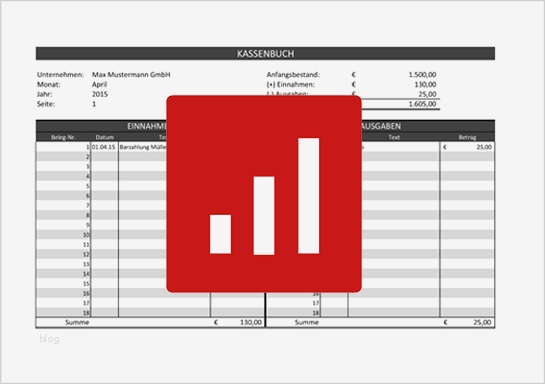This screenshot has width=545, height=384.
Task: Click the Jahr: label
Action: click(x=44, y=94)
